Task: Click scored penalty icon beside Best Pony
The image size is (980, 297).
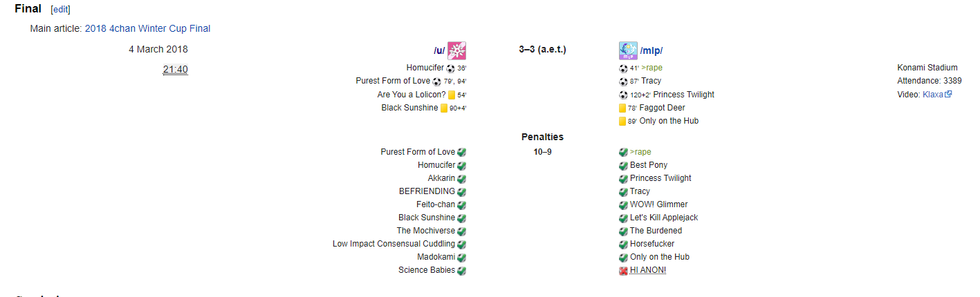Action: tap(623, 165)
